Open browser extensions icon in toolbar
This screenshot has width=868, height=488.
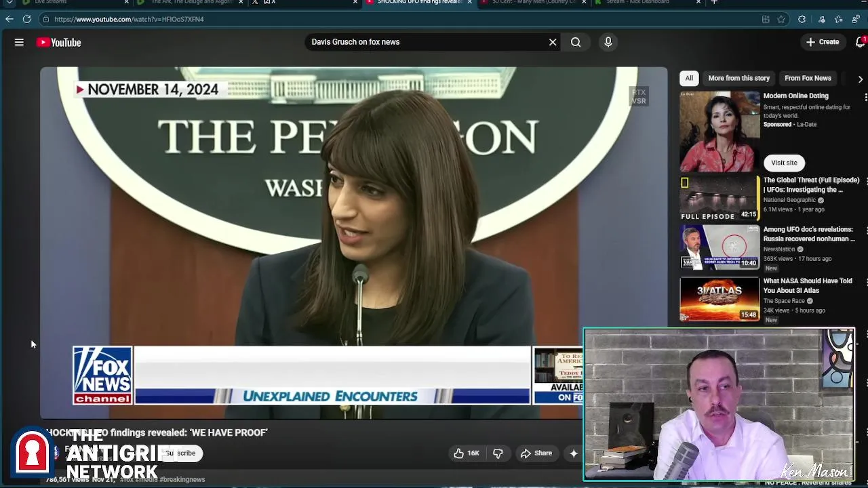(x=802, y=19)
